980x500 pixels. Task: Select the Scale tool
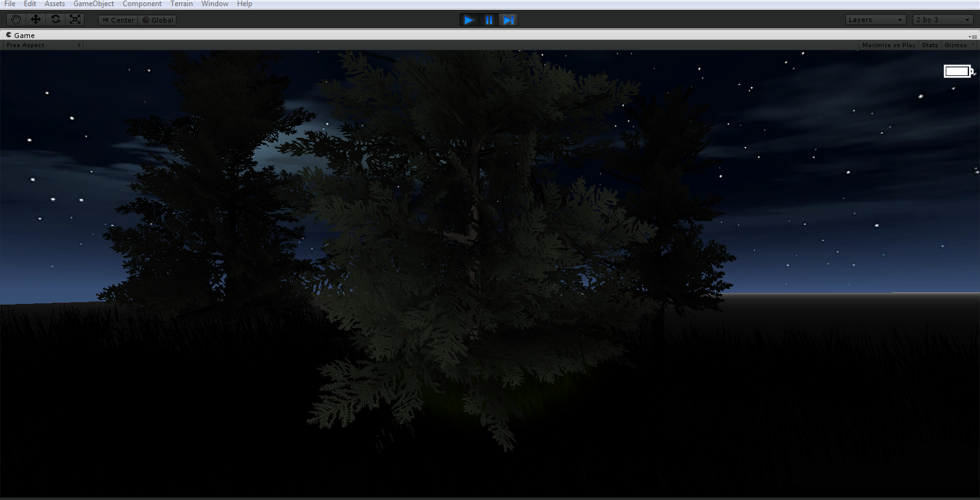tap(75, 20)
